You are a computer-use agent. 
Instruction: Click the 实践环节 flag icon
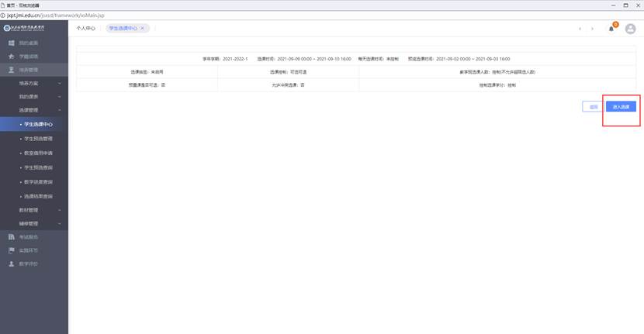pyautogui.click(x=11, y=250)
